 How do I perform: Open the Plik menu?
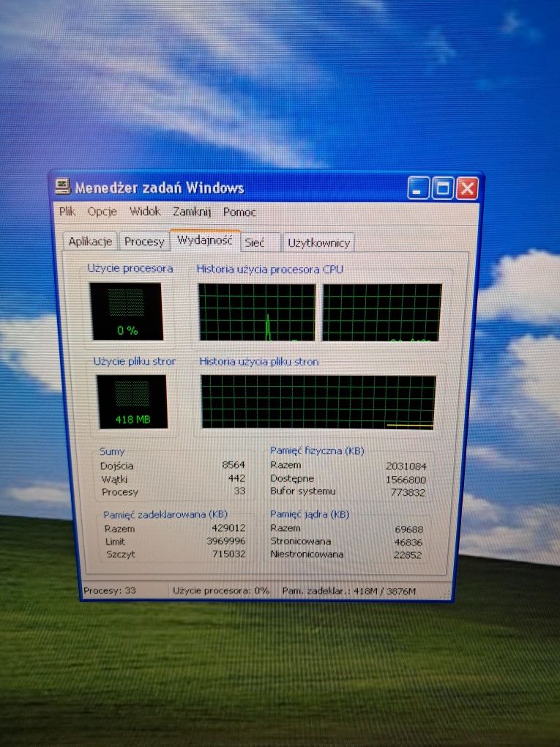[x=67, y=211]
